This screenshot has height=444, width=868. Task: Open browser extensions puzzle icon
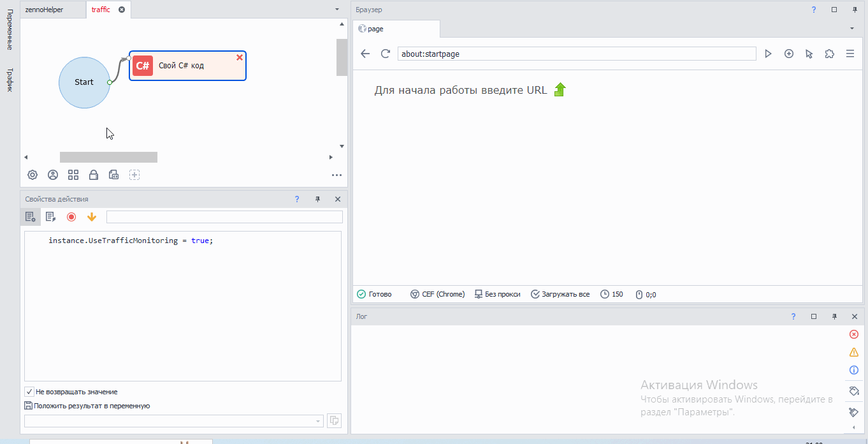829,54
